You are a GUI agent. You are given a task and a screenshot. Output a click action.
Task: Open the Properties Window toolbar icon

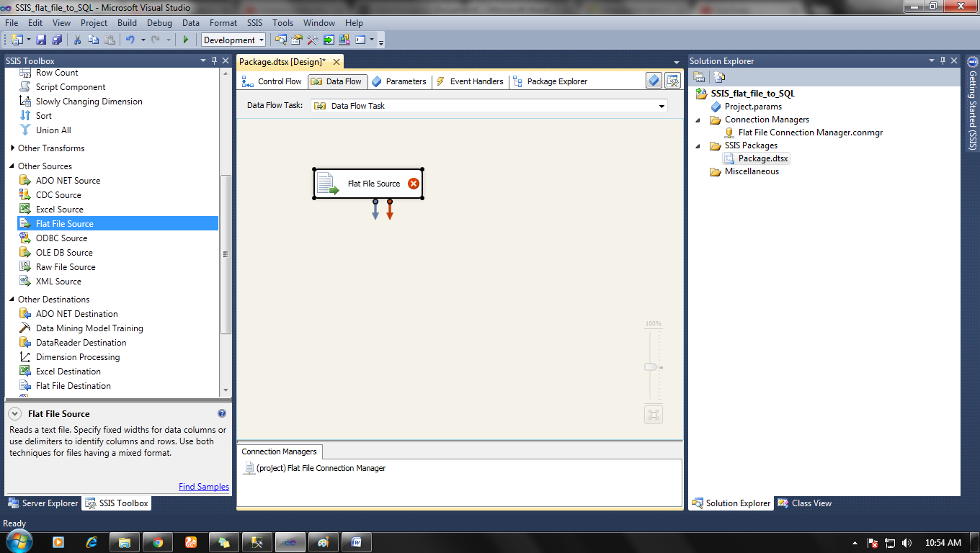297,40
